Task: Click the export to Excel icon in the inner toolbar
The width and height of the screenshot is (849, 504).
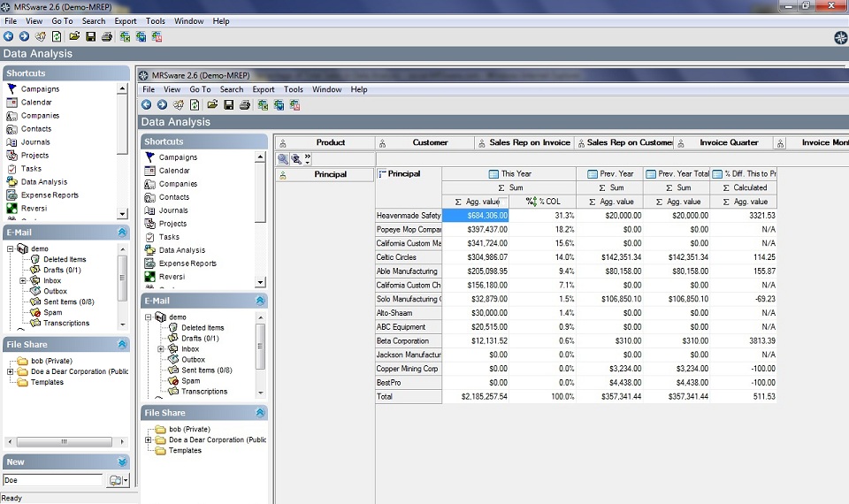Action: [x=263, y=104]
